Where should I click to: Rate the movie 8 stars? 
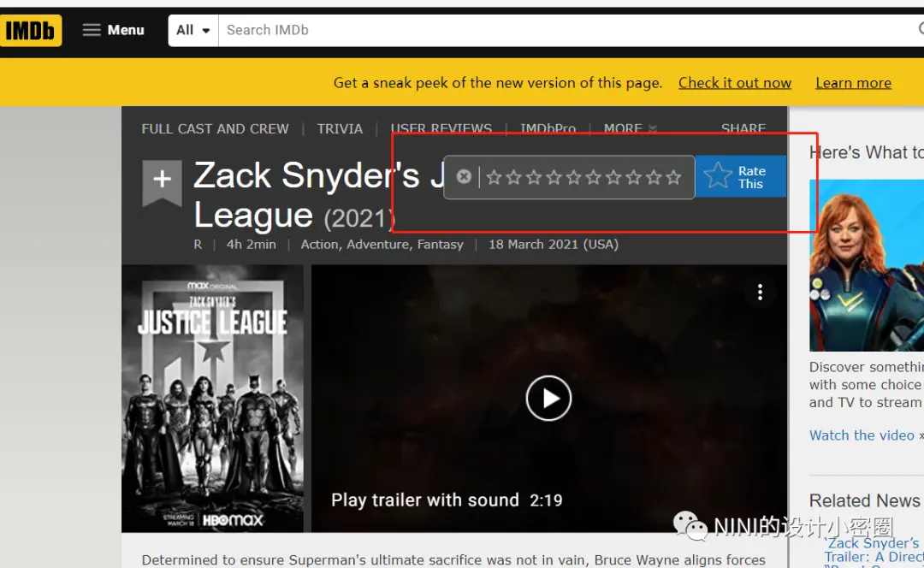pos(634,177)
